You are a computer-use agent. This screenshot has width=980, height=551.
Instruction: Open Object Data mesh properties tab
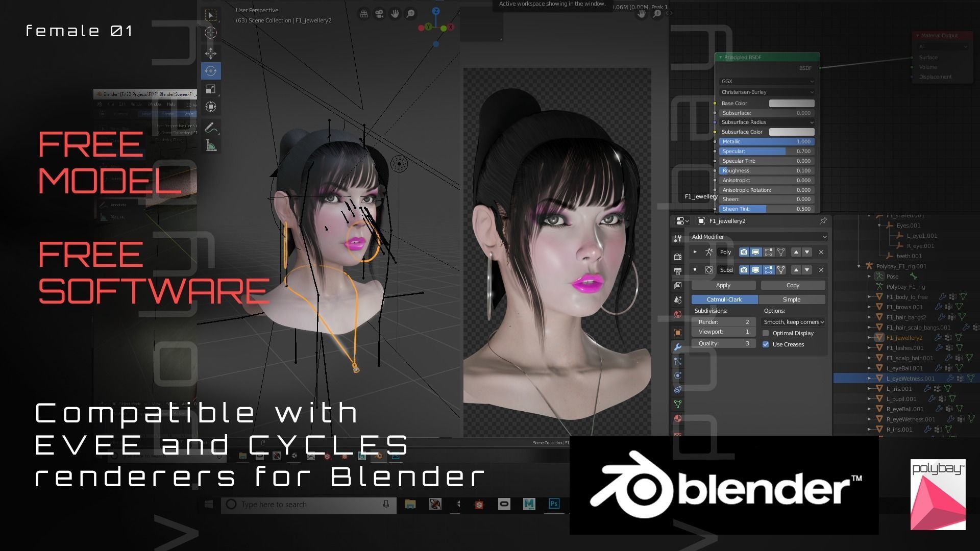pos(678,404)
